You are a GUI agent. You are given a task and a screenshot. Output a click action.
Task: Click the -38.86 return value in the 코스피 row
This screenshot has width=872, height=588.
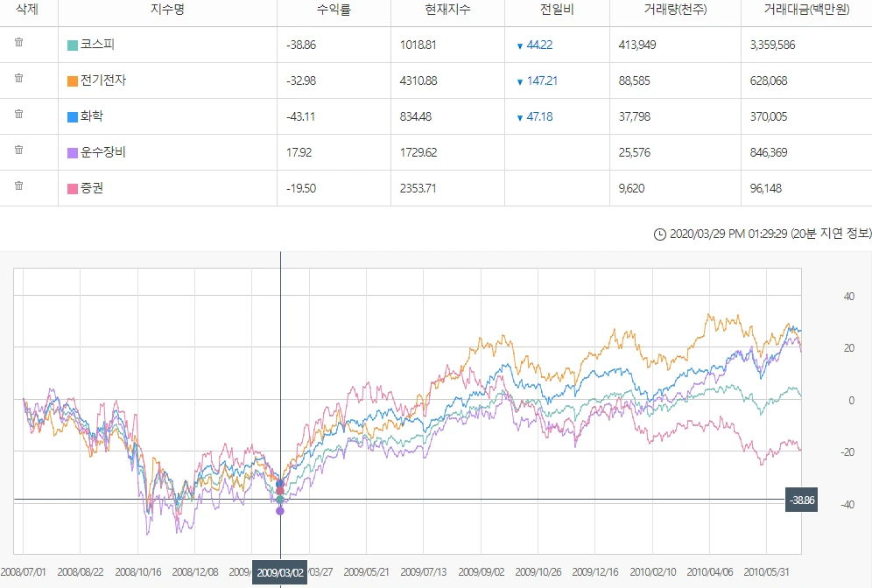tap(301, 45)
